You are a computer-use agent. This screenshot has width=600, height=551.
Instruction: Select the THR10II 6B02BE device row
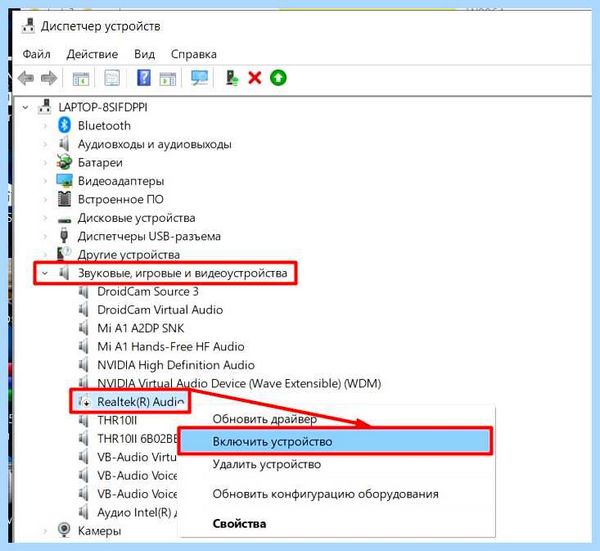(x=137, y=439)
